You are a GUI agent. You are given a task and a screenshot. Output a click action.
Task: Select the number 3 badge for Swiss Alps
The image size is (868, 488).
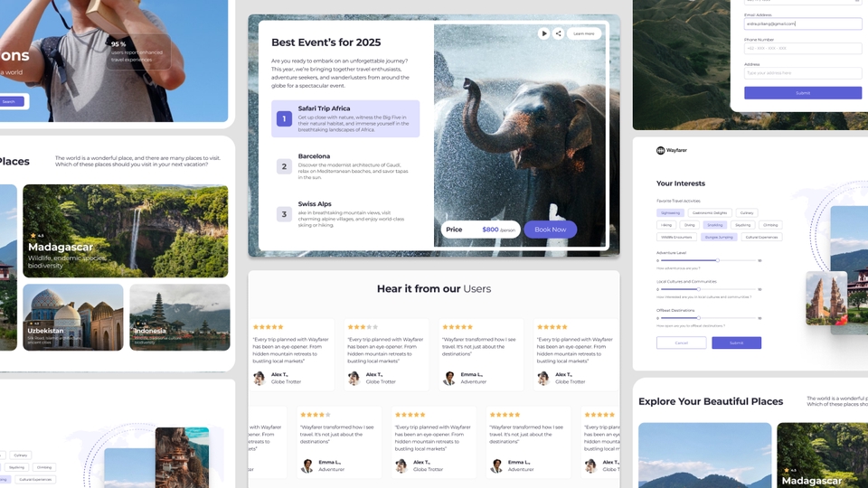pyautogui.click(x=284, y=214)
